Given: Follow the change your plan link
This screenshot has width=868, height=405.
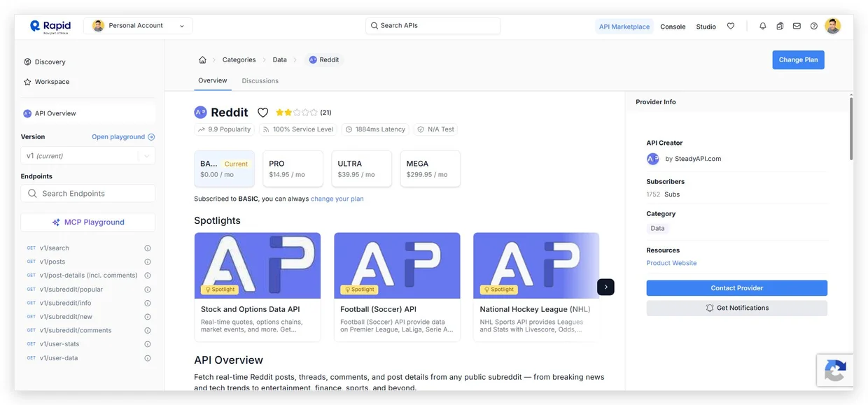Looking at the screenshot, I should coord(337,199).
